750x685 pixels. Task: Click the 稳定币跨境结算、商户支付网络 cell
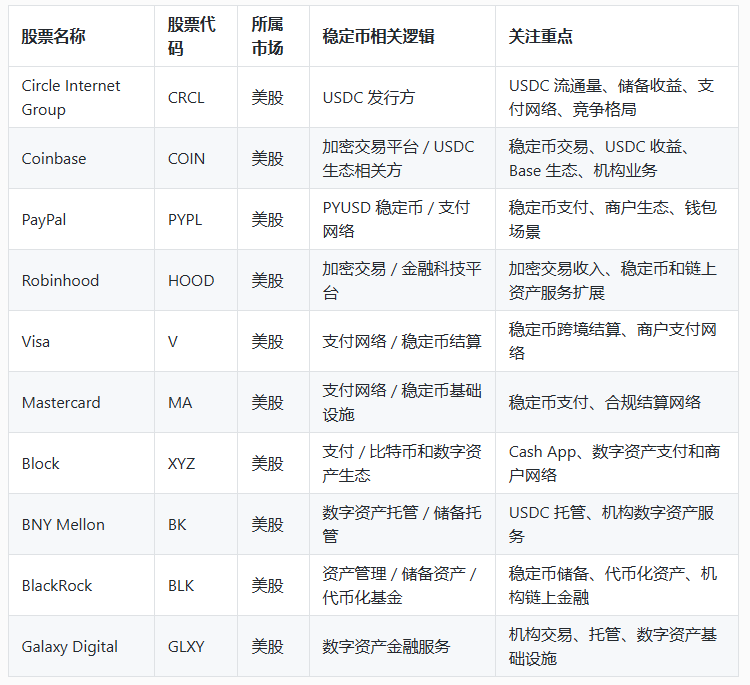(x=617, y=341)
